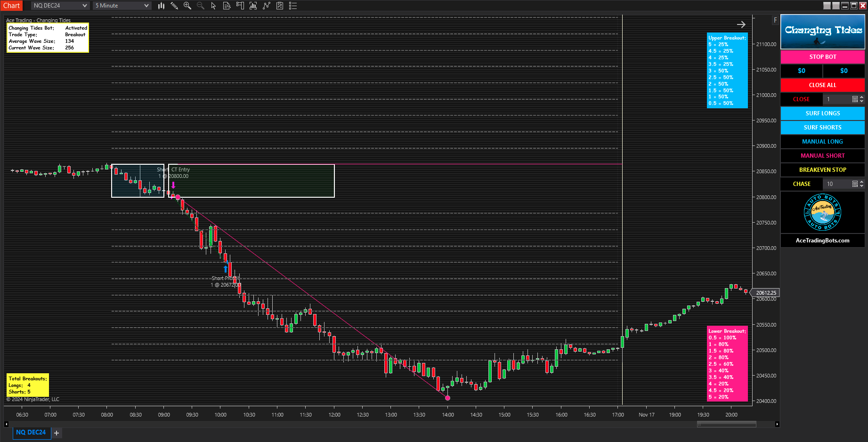Viewport: 868px width, 442px height.
Task: Open the 5 Minute interval dropdown
Action: click(122, 6)
